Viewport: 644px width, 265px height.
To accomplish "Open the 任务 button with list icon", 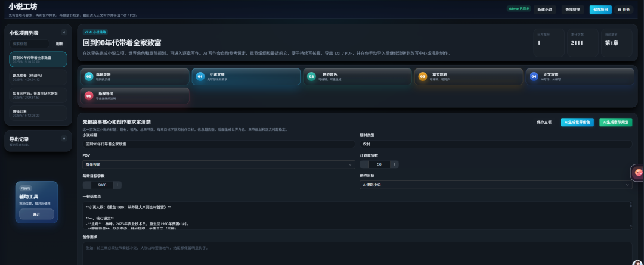I will 624,10.
